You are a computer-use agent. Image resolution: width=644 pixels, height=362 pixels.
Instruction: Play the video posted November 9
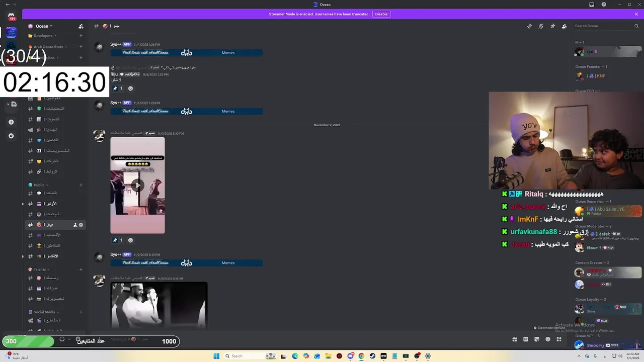137,185
